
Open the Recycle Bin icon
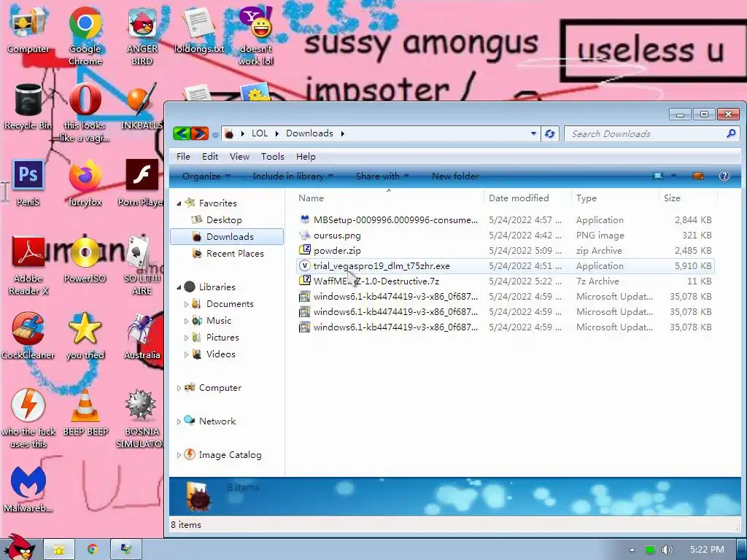28,106
